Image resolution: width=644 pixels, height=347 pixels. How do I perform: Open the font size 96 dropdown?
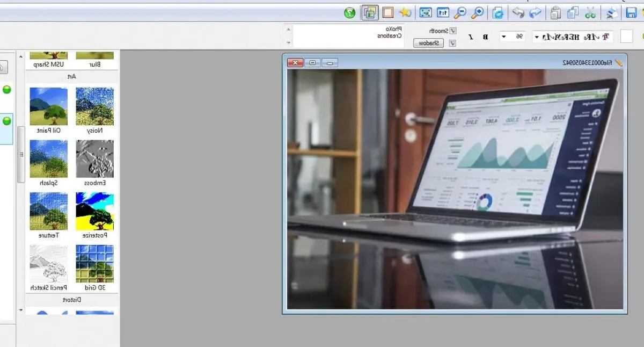pyautogui.click(x=504, y=37)
